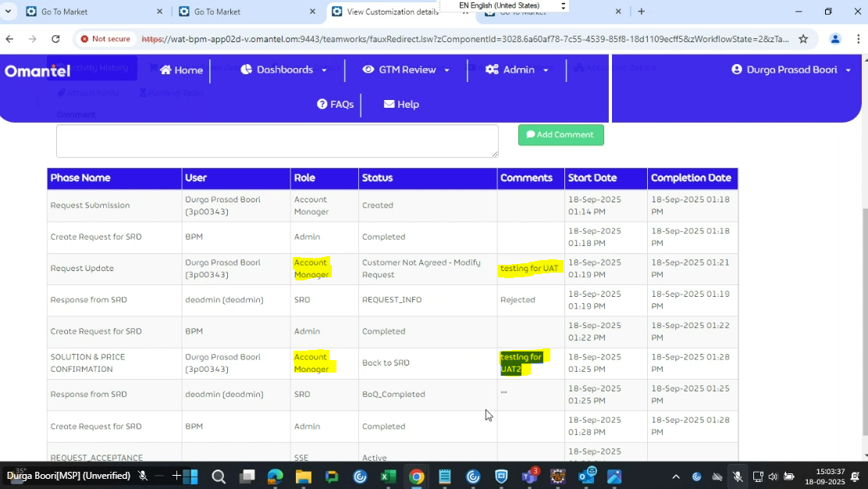Image resolution: width=868 pixels, height=489 pixels.
Task: Open Excel from the Windows taskbar
Action: [388, 477]
